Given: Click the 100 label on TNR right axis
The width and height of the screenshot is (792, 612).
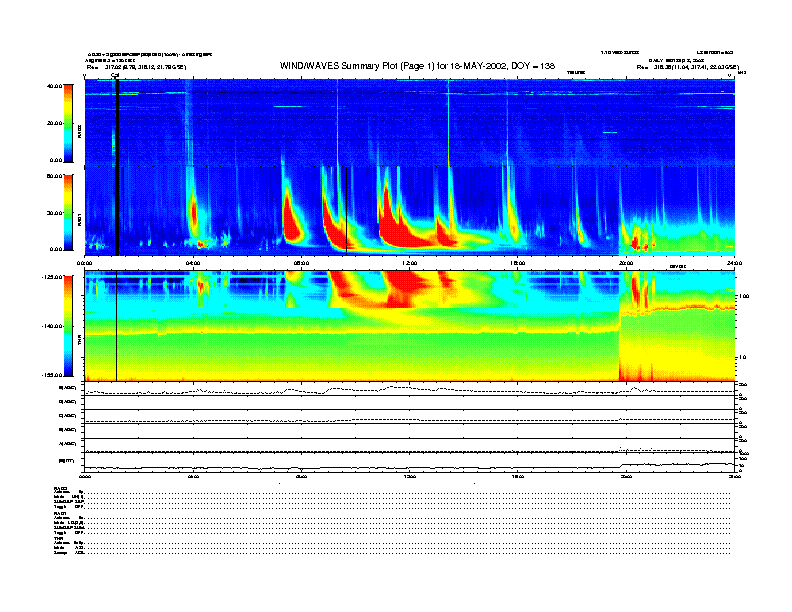Looking at the screenshot, I should click(x=744, y=296).
